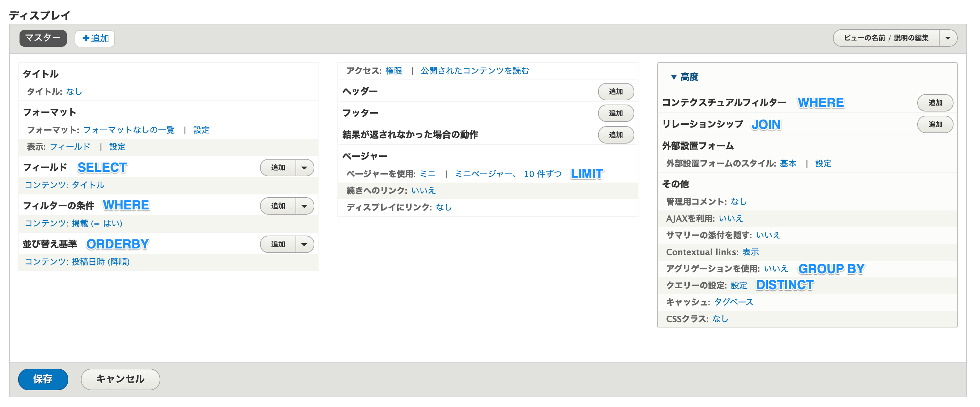Open 設定 link next to 表示 フィールド
Viewport: 980px width, 407px height.
tap(117, 147)
